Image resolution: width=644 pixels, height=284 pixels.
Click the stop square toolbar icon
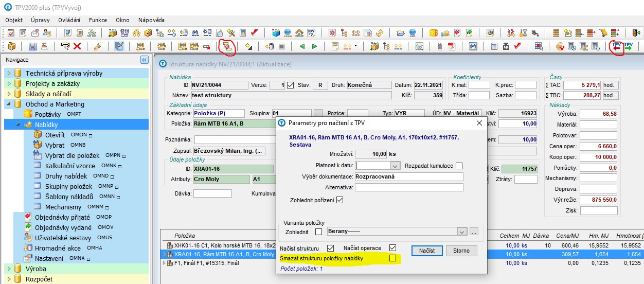click(x=281, y=46)
